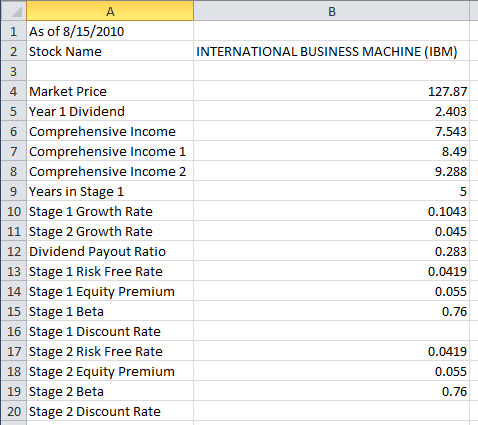478x425 pixels.
Task: Select empty Stage 2 Discount Rate value cell
Action: pyautogui.click(x=331, y=411)
